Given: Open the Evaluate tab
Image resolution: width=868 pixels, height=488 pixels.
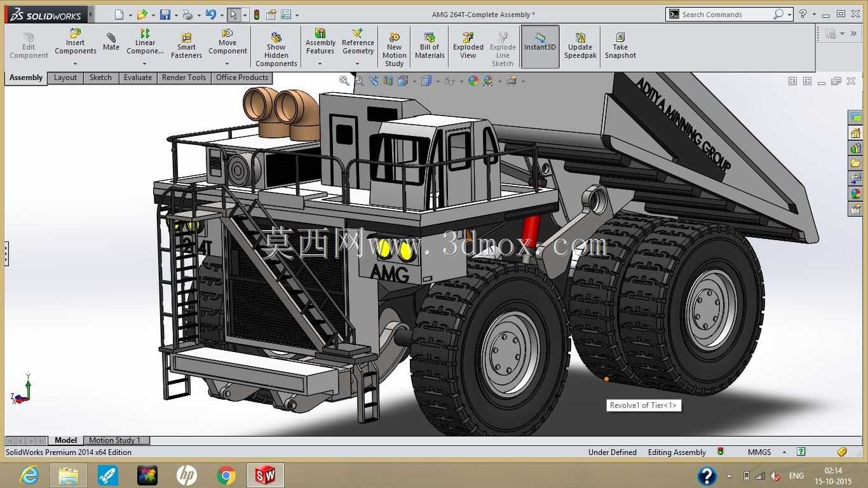Looking at the screenshot, I should click(138, 78).
